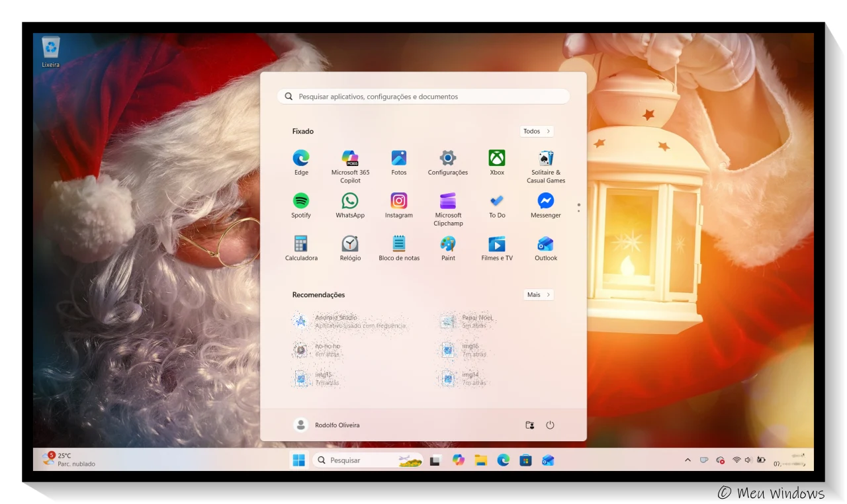
Task: Start Microsoft Clipchamp
Action: [447, 200]
